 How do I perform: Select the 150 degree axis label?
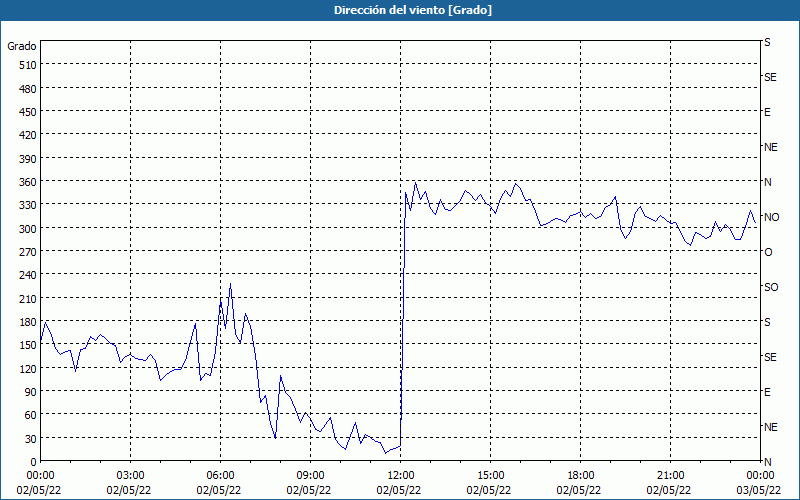click(x=29, y=345)
